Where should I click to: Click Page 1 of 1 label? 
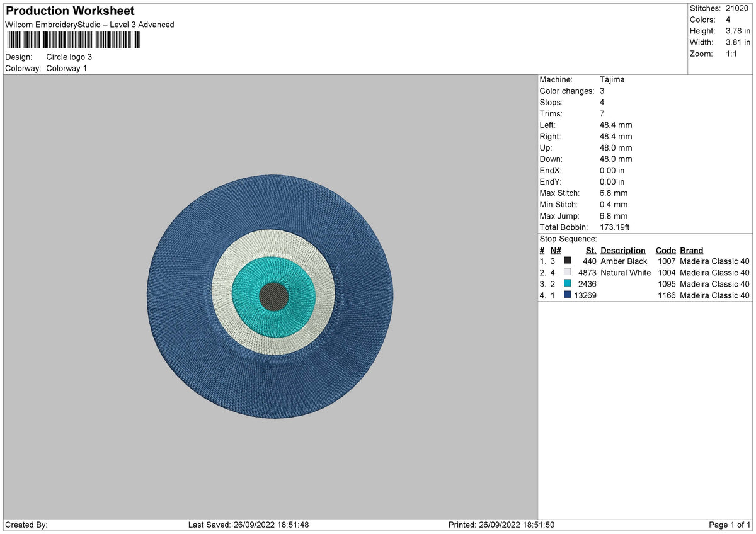tap(730, 524)
